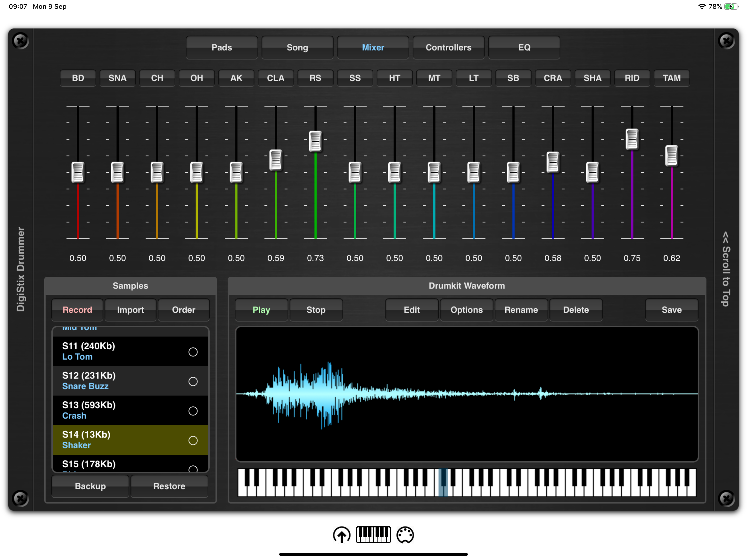Viewport: 747px width, 560px height.
Task: Tap the MIDI connector icon at bottom
Action: (x=405, y=535)
